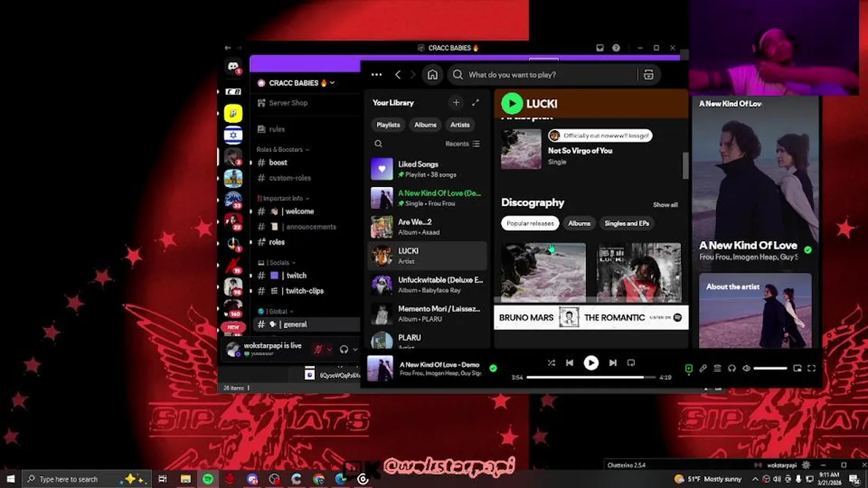Image resolution: width=868 pixels, height=488 pixels.
Task: Click Windows Start button
Action: 10,479
